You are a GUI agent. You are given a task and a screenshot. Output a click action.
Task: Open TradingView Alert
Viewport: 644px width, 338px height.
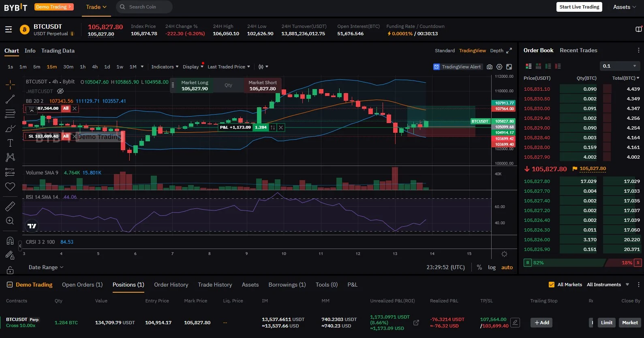click(x=458, y=67)
